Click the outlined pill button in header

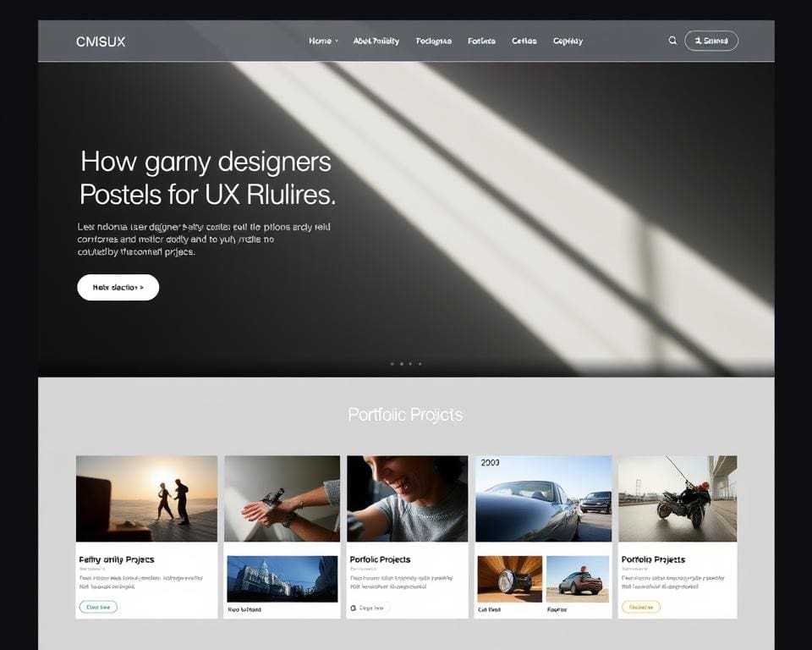coord(710,41)
